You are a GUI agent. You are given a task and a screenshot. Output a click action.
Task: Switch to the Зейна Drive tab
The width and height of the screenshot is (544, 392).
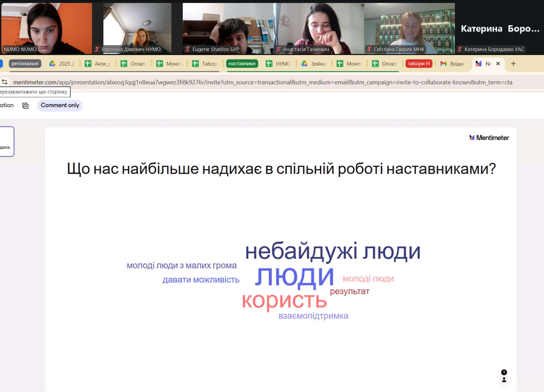[314, 64]
